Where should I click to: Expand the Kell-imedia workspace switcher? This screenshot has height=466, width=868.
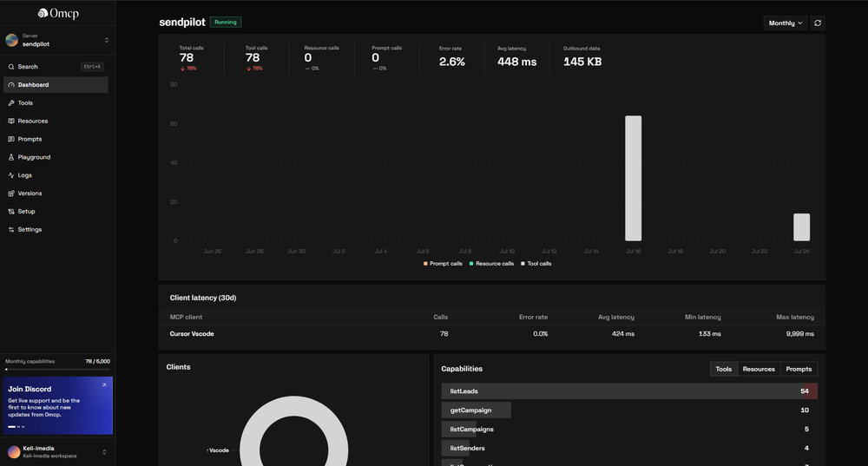click(104, 452)
